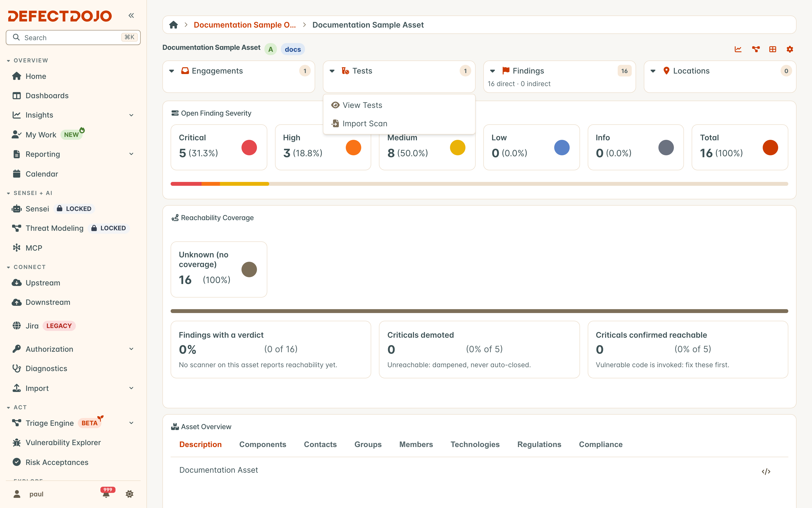Open the Engagements card dropdown arrow

point(171,71)
